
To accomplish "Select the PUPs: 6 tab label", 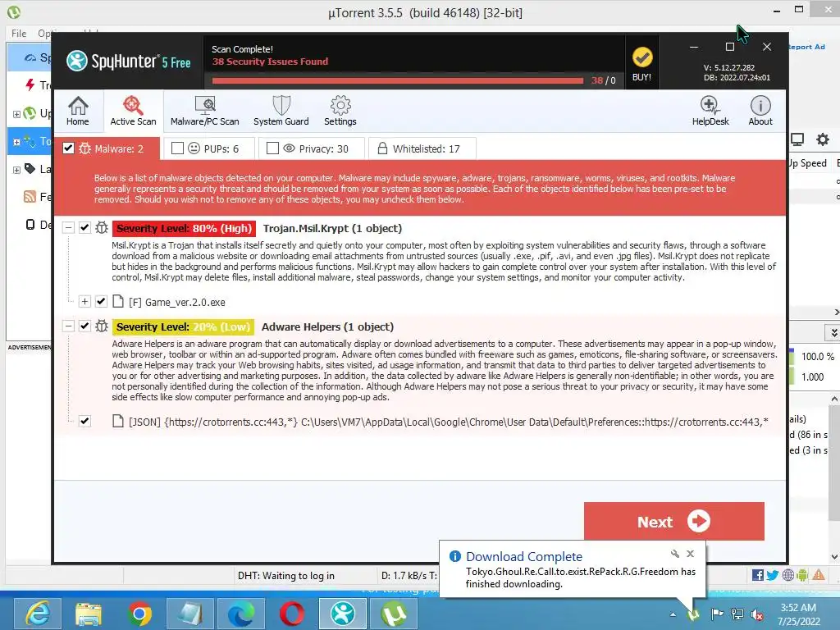I will (221, 148).
